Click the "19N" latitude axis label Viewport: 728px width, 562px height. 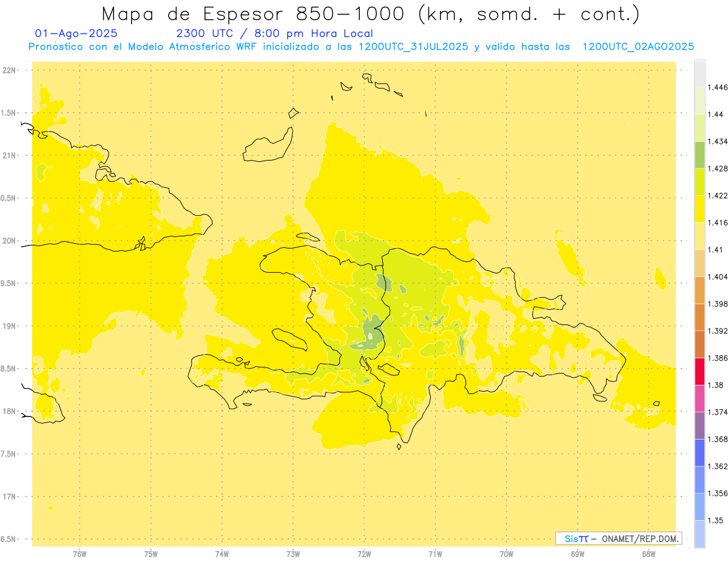point(9,326)
